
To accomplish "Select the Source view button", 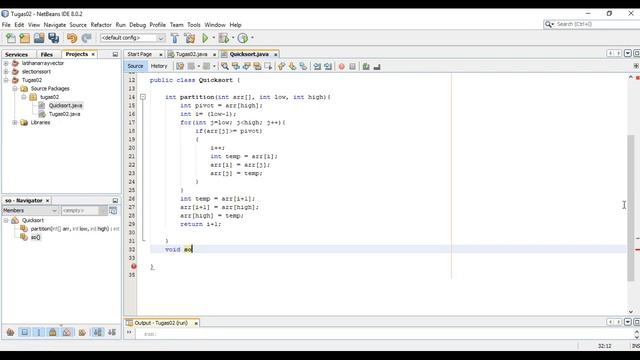I will pyautogui.click(x=135, y=66).
